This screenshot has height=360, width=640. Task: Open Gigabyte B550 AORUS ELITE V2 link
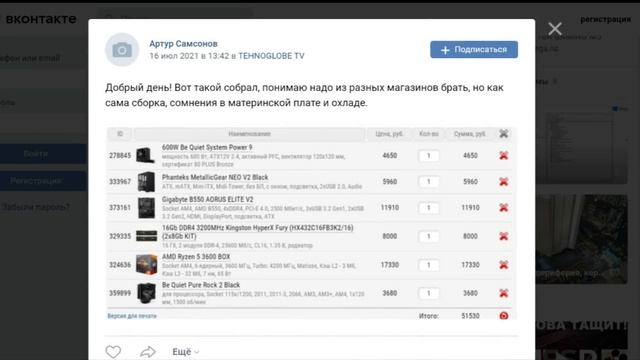207,199
